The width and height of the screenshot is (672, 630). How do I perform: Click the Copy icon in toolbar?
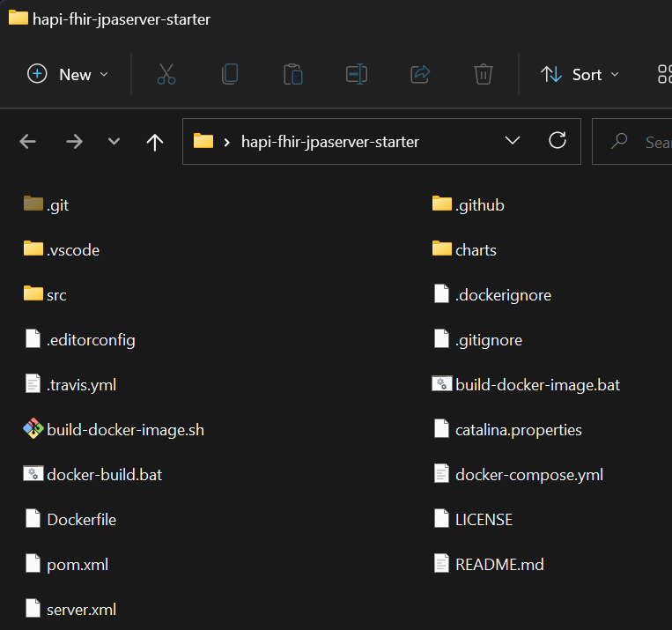[230, 74]
